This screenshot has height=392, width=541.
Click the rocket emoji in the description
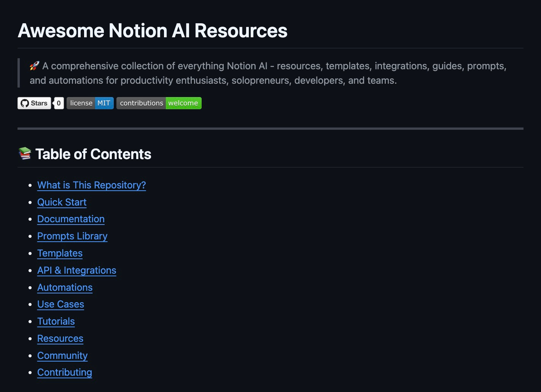[34, 66]
